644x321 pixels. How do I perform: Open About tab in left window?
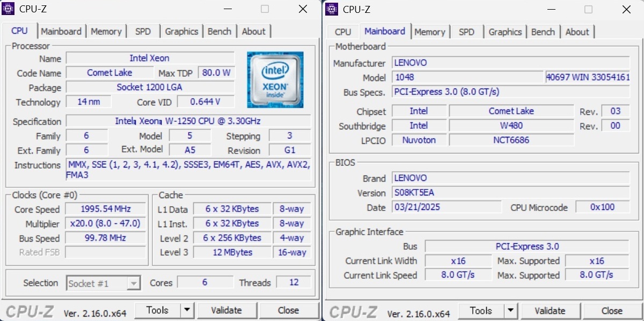[253, 31]
